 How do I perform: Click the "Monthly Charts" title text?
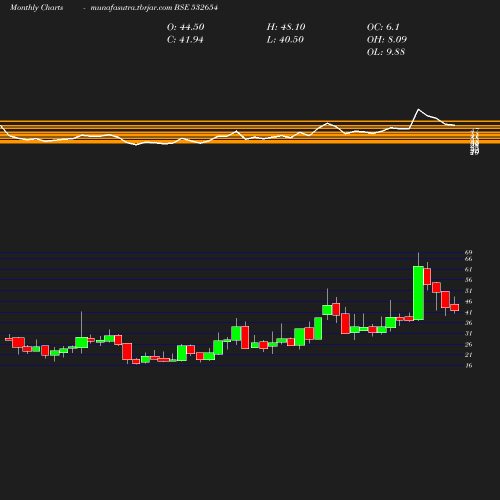[36, 8]
